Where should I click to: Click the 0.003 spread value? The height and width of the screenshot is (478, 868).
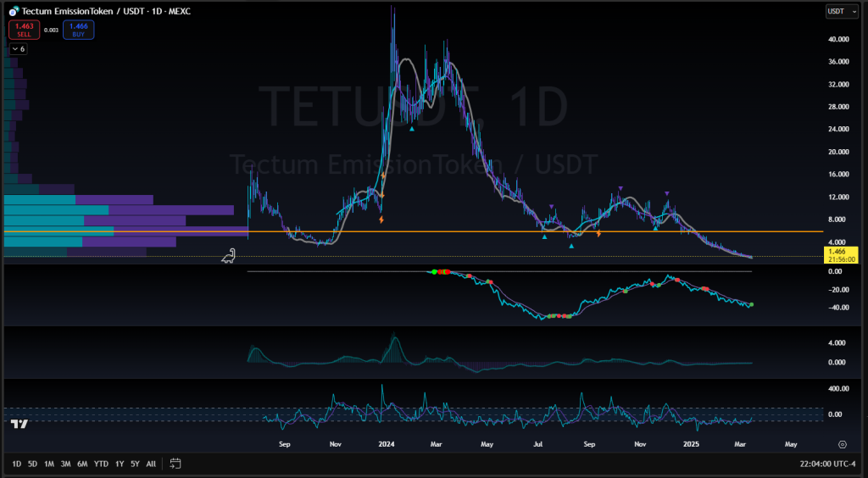point(51,30)
